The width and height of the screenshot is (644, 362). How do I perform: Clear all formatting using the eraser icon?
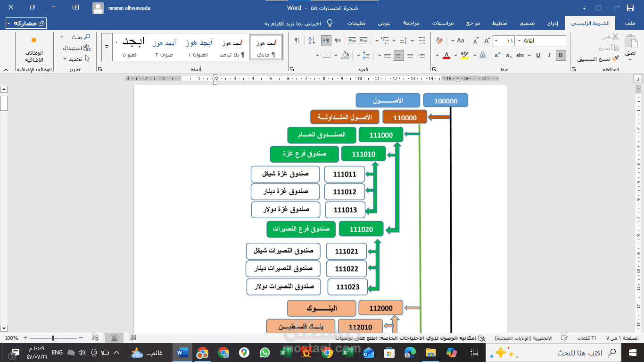pos(439,40)
